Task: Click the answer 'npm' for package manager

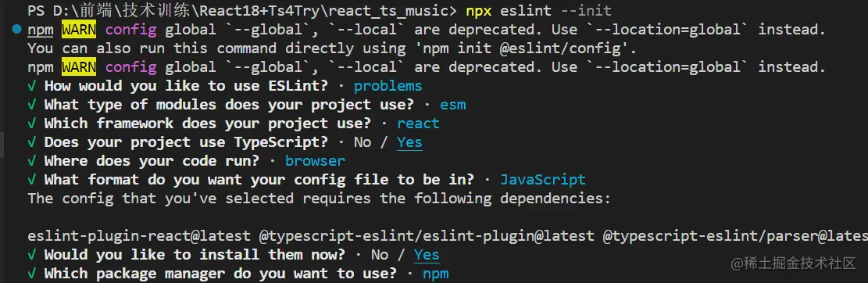Action: (436, 274)
